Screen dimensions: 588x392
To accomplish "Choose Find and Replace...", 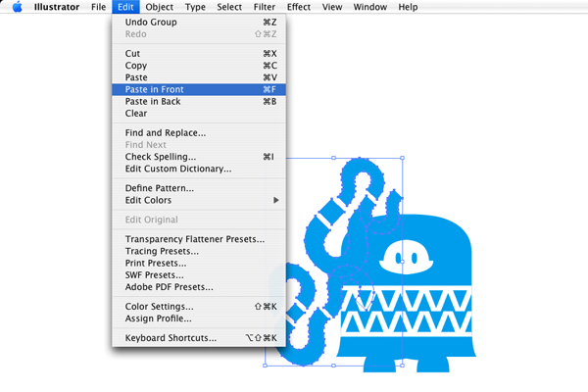I will click(x=199, y=133).
